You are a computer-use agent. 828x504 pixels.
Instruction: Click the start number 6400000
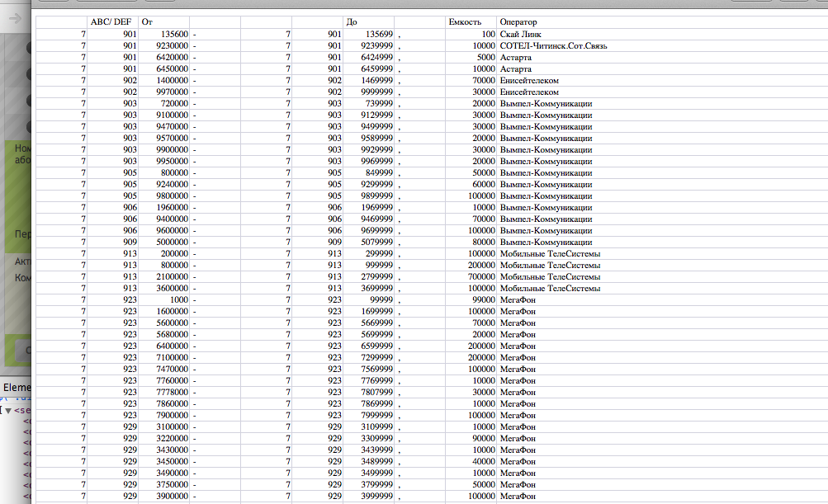[x=172, y=346]
